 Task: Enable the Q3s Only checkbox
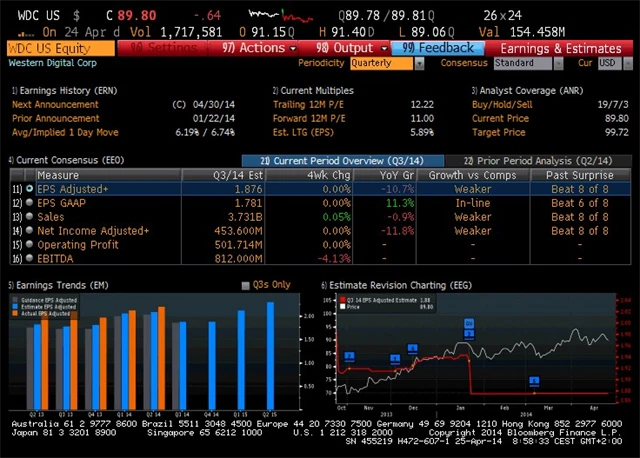(246, 285)
